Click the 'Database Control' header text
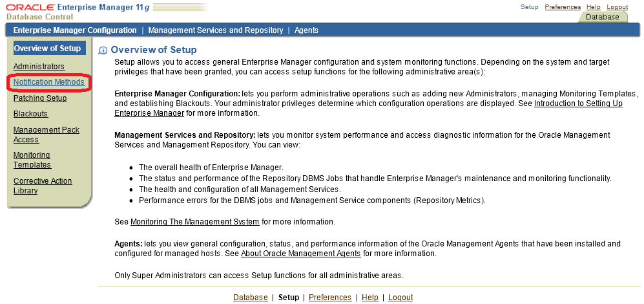Screen dimensions: 644x304 [40, 17]
